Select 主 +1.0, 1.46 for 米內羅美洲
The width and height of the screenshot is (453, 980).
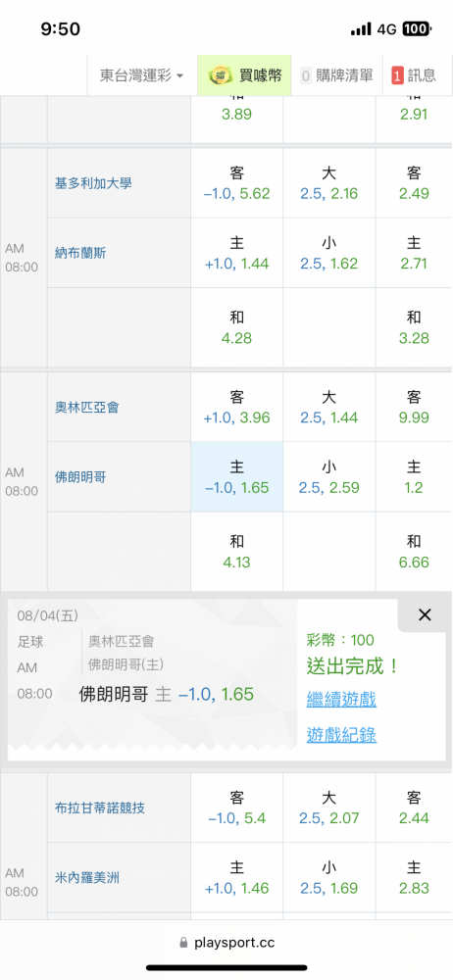coord(236,877)
